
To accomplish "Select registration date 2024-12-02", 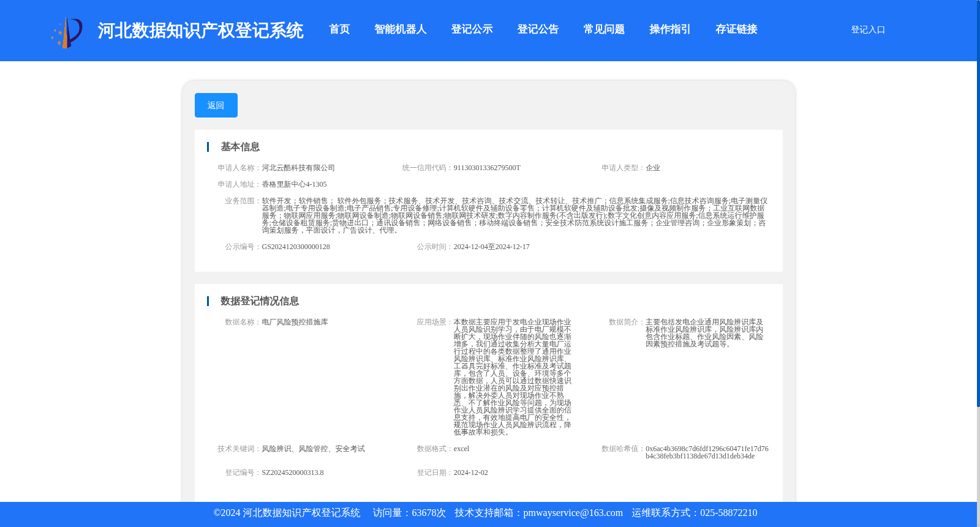I will (x=470, y=473).
